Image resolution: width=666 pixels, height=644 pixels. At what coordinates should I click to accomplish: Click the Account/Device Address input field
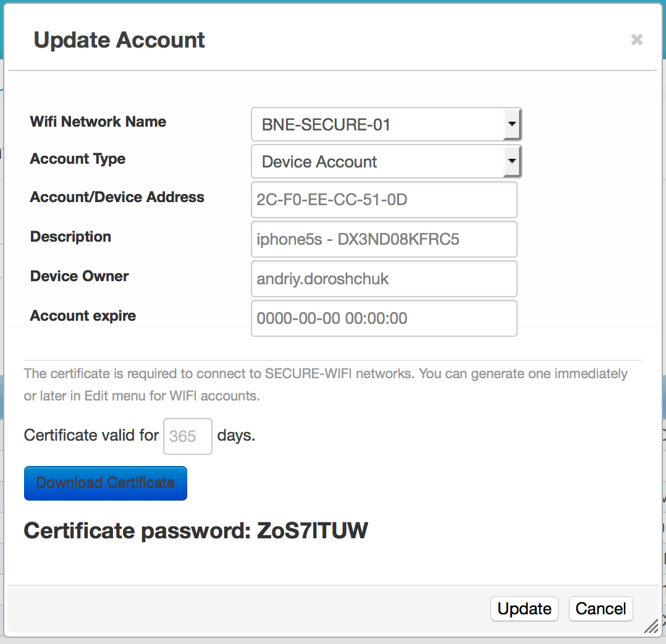tap(384, 200)
